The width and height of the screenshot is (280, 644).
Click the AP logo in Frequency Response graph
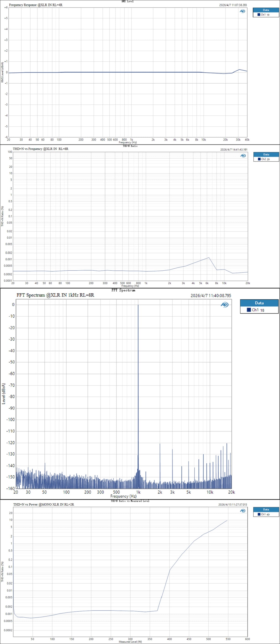(x=242, y=11)
